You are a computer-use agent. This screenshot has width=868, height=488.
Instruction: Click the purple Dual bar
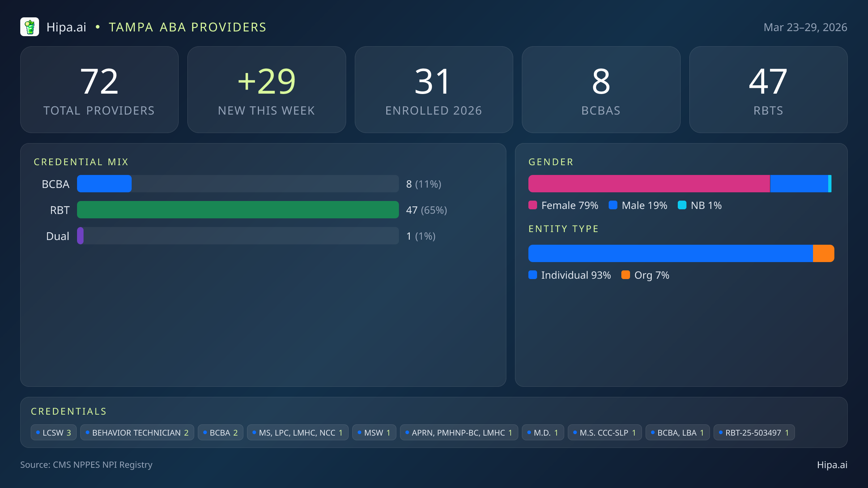(80, 236)
